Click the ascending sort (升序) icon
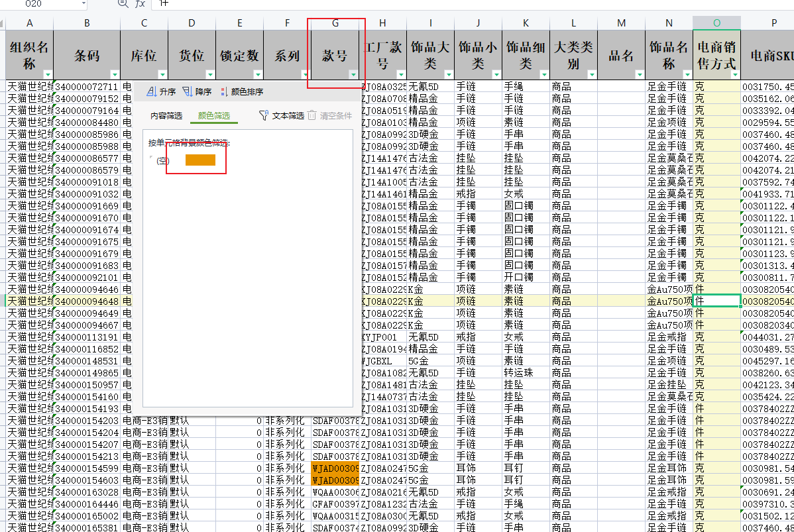The height and width of the screenshot is (532, 794). click(151, 91)
